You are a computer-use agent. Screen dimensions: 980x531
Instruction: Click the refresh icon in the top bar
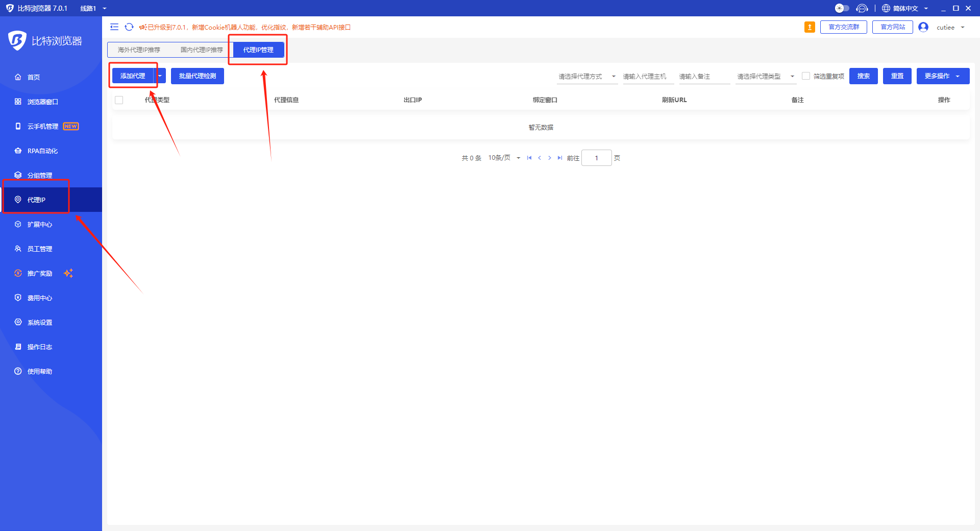coord(129,27)
